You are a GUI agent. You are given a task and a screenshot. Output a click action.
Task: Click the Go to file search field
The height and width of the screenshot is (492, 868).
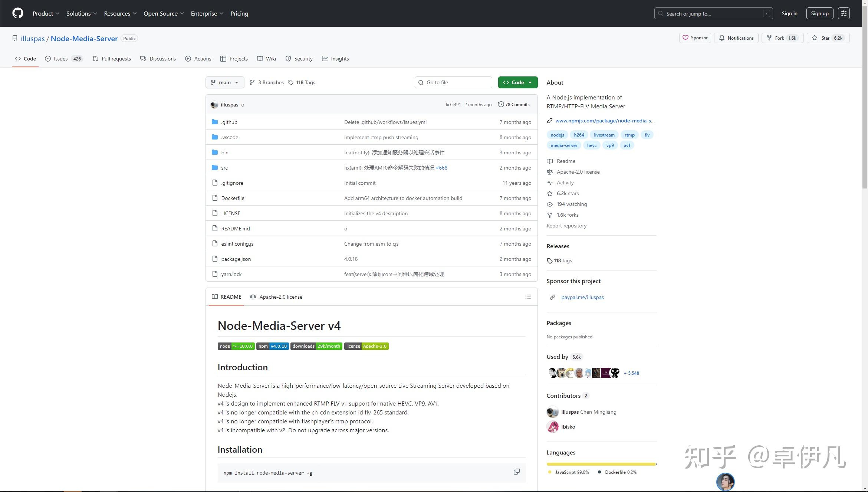pyautogui.click(x=453, y=82)
